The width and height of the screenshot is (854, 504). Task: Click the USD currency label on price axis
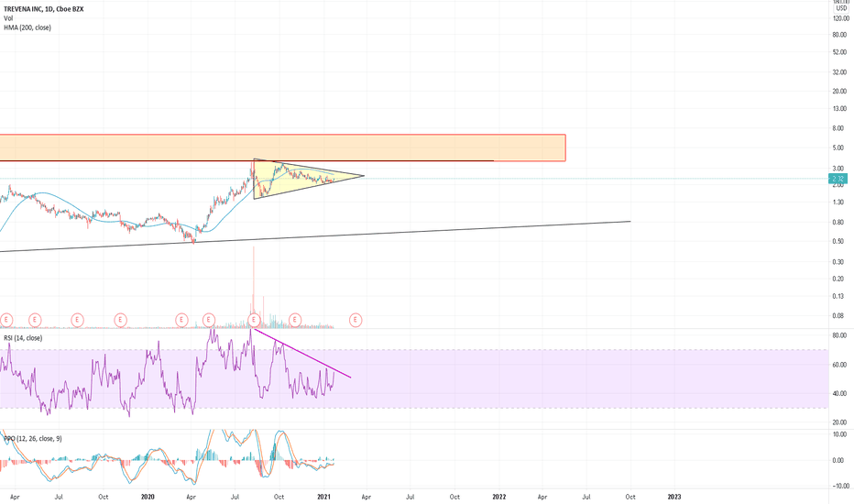pyautogui.click(x=841, y=8)
